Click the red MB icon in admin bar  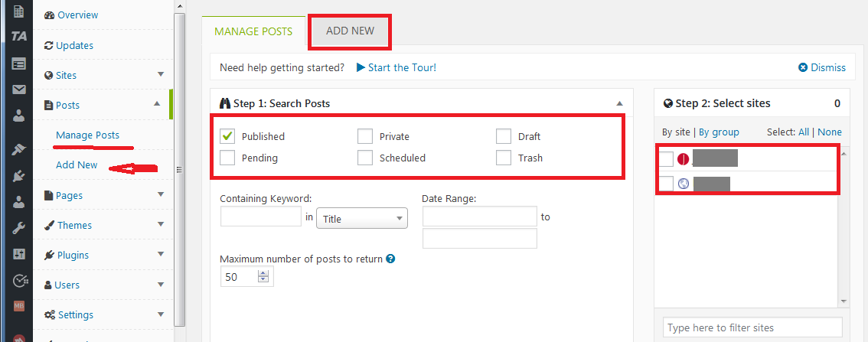click(x=19, y=306)
